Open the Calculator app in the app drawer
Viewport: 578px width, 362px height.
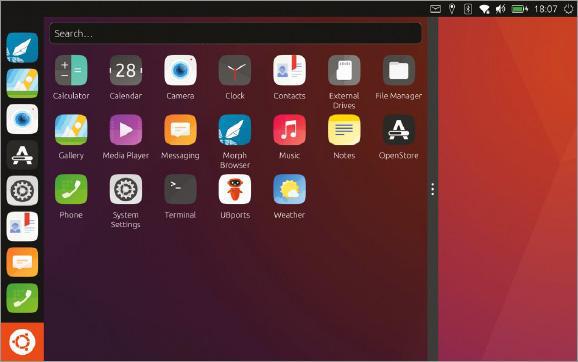coord(71,70)
